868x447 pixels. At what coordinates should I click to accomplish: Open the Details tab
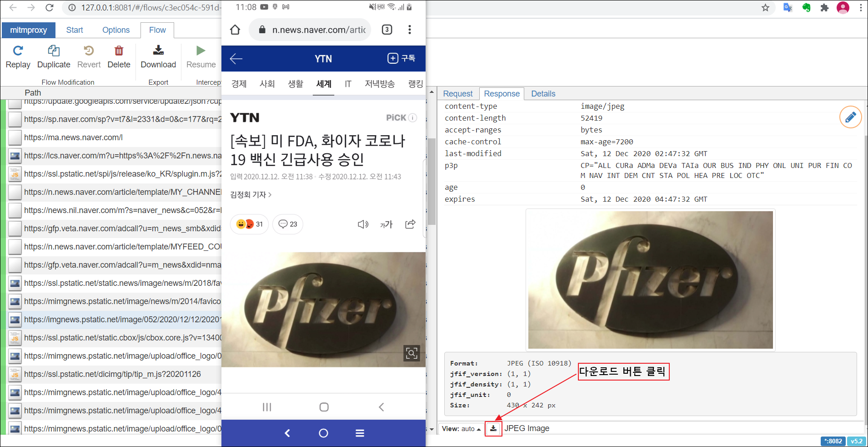coord(543,93)
